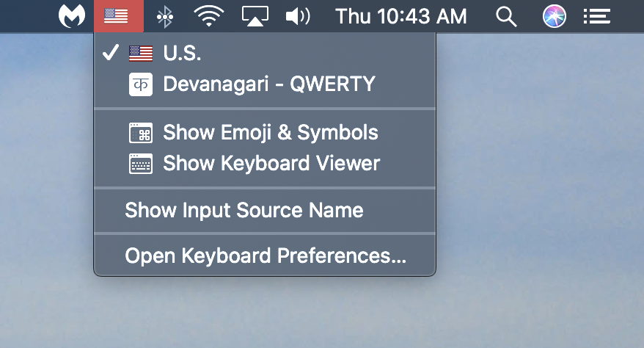This screenshot has height=348, width=644.
Task: Open the AirPlay display menu
Action: tap(255, 16)
